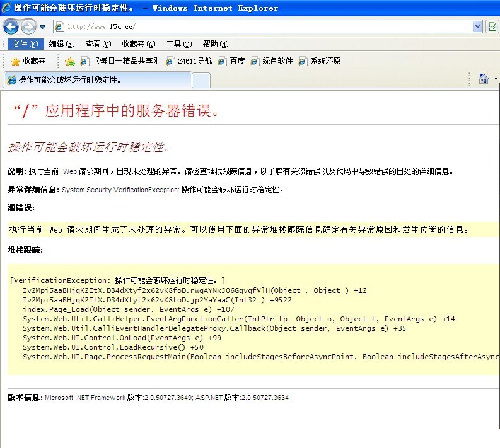500x448 pixels.
Task: Open the recent pages history dropdown arrow
Action: point(42,27)
